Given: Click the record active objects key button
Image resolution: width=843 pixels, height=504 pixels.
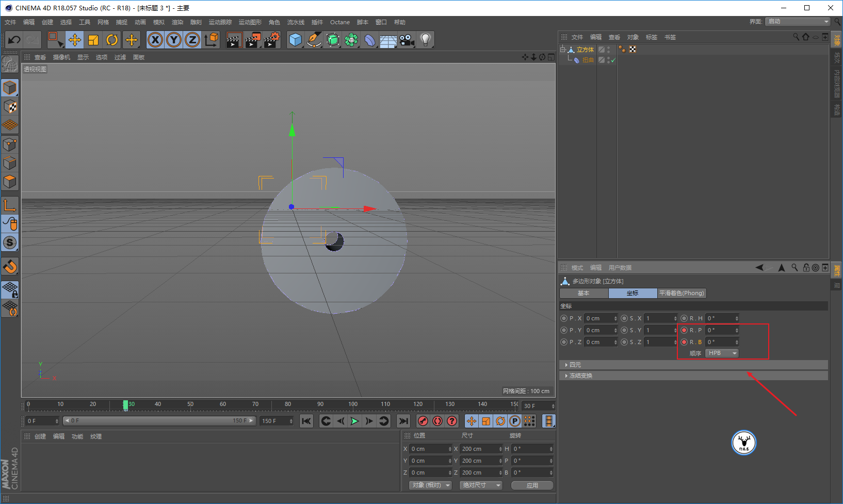Looking at the screenshot, I should [x=423, y=421].
